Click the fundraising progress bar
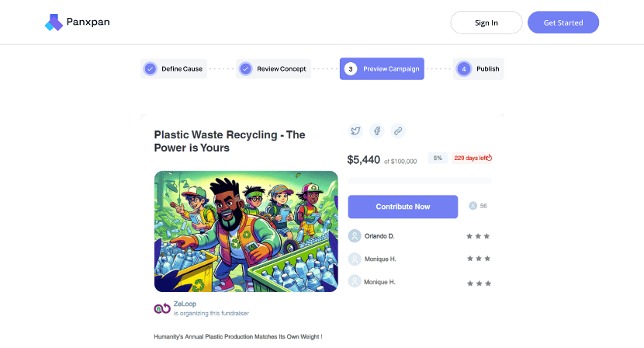 tap(420, 181)
